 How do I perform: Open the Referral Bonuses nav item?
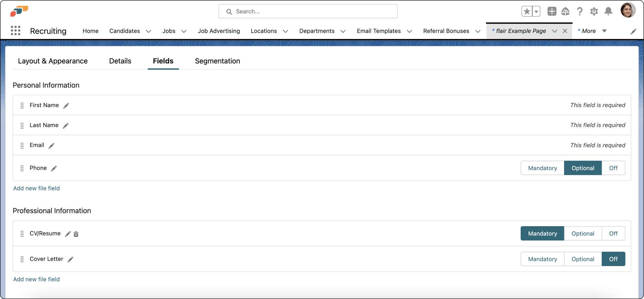pos(446,31)
